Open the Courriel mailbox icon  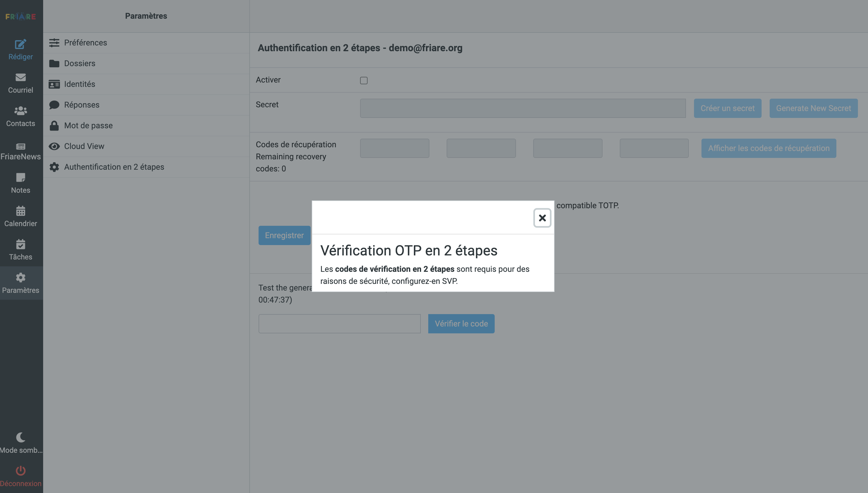[x=20, y=78]
